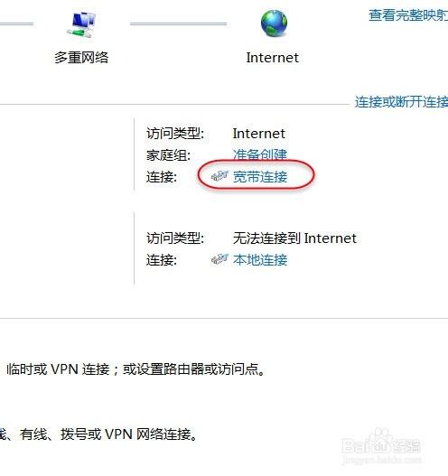Open the 查看完整映射 link
This screenshot has width=448, height=476.
[x=408, y=15]
